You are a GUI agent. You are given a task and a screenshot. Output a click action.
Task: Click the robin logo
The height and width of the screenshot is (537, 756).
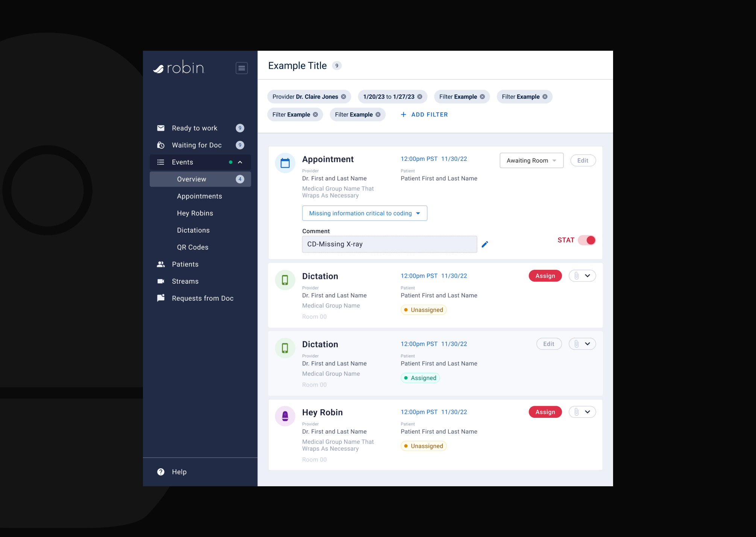[x=178, y=68]
